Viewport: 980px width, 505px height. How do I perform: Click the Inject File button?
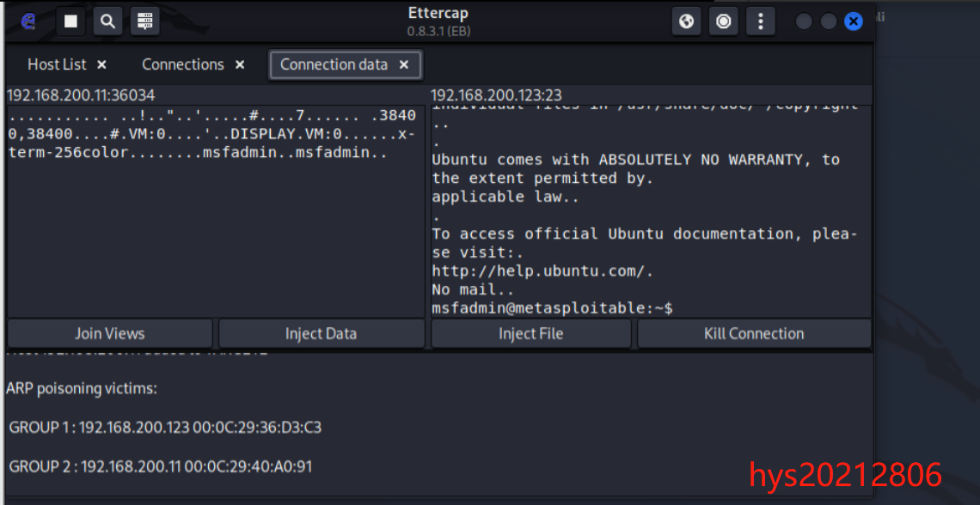coord(530,333)
